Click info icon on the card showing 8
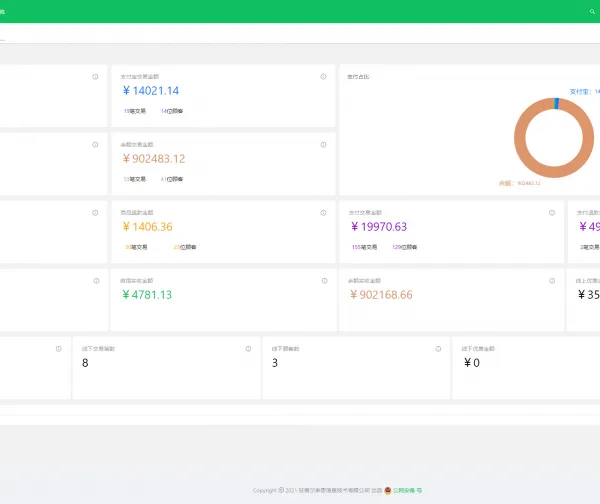The height and width of the screenshot is (504, 600). tap(248, 349)
